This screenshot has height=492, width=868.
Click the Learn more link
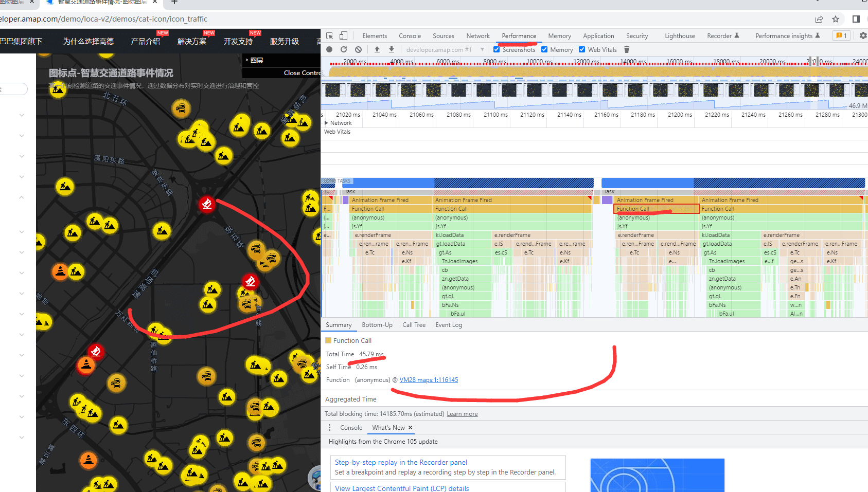tap(462, 414)
